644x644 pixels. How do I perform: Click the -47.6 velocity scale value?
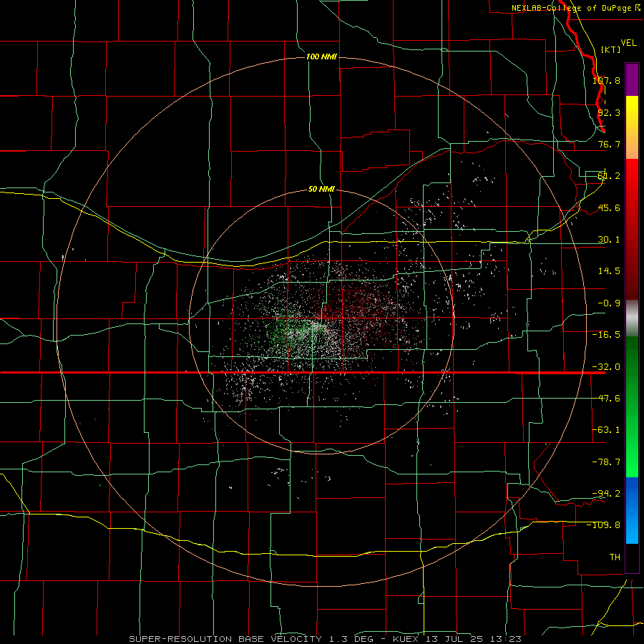point(606,398)
